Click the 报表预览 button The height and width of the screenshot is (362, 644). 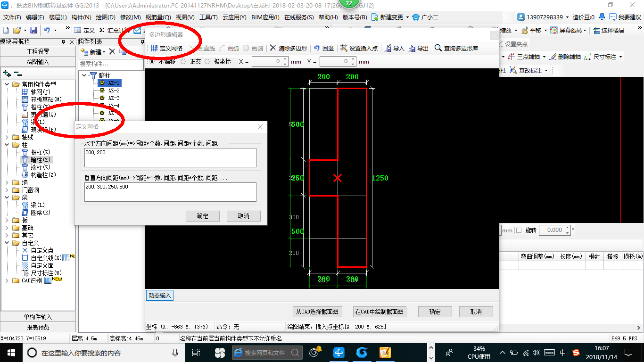click(38, 327)
